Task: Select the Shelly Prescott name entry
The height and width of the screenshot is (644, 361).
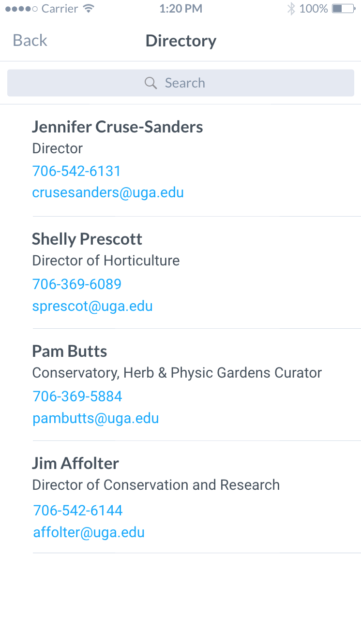Action: (x=87, y=239)
